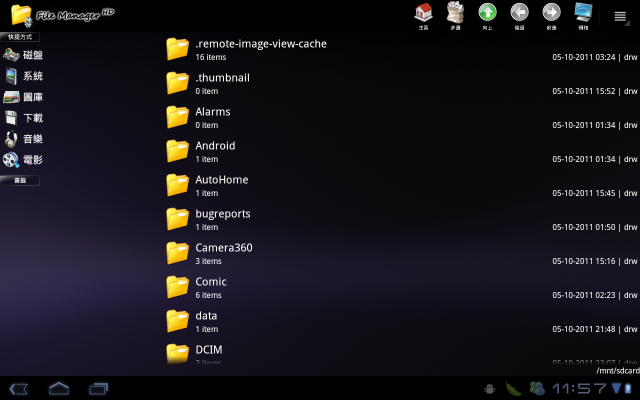640x400 pixels.
Task: Open the .thumbnail folder
Action: point(402,83)
